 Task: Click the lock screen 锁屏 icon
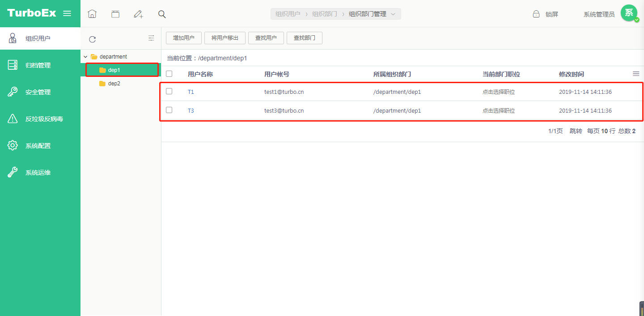[536, 14]
